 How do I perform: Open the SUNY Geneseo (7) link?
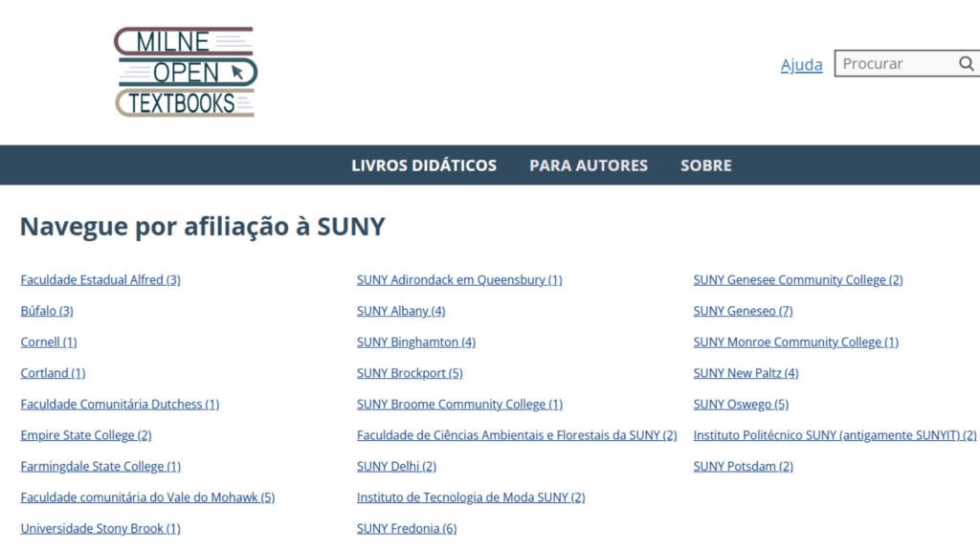tap(743, 311)
